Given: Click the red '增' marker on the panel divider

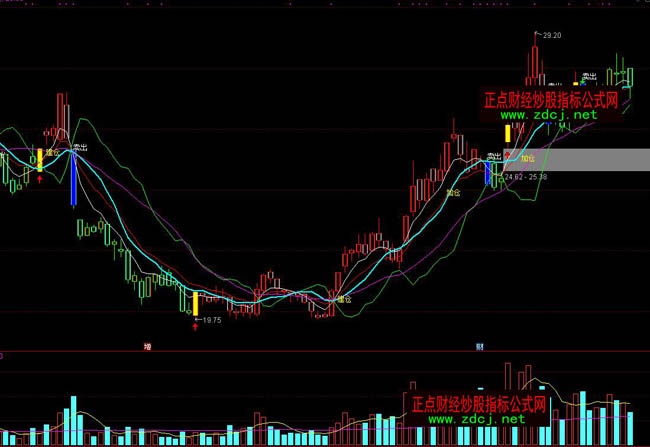Looking at the screenshot, I should pyautogui.click(x=147, y=346).
